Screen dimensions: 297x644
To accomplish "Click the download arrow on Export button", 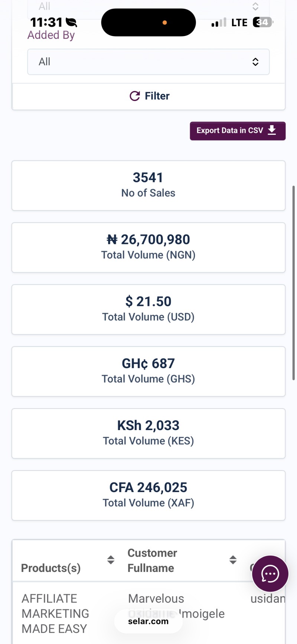I will pos(272,130).
